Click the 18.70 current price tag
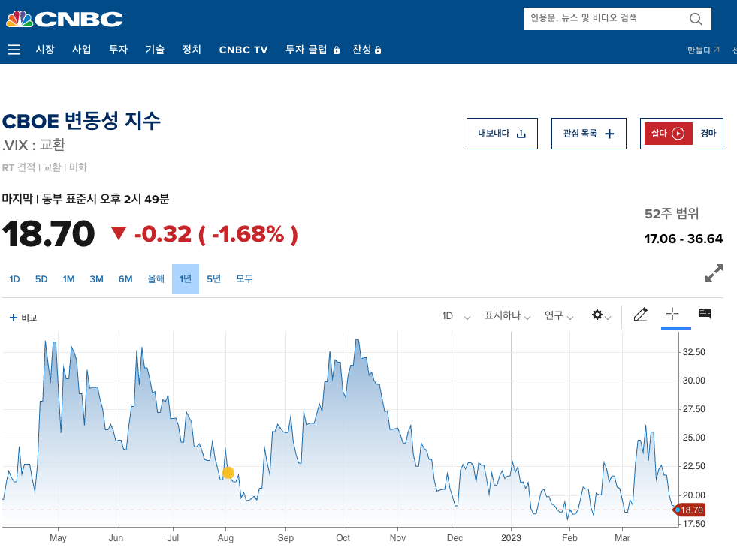Screen dimensions: 737x560 (x=690, y=510)
